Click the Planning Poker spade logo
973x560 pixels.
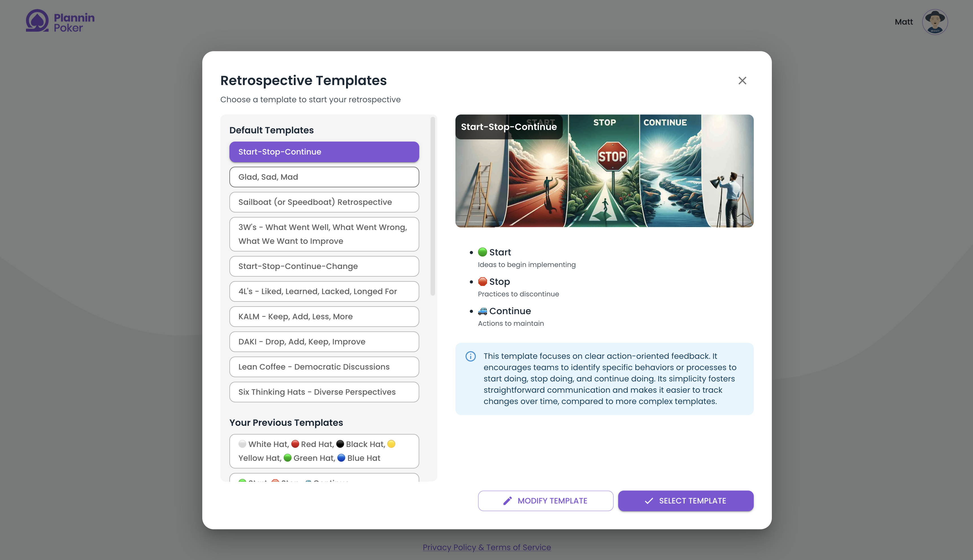point(37,21)
